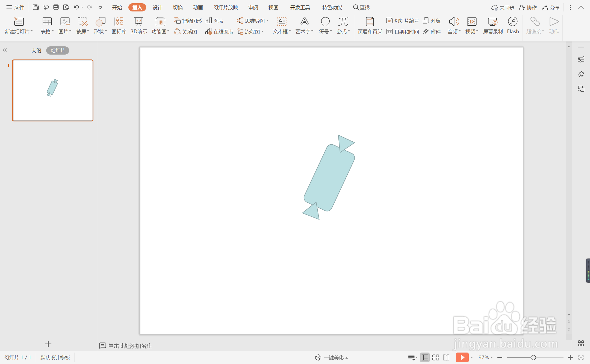The height and width of the screenshot is (364, 590).
Task: Toggle notes pane icon in status bar
Action: pos(411,357)
